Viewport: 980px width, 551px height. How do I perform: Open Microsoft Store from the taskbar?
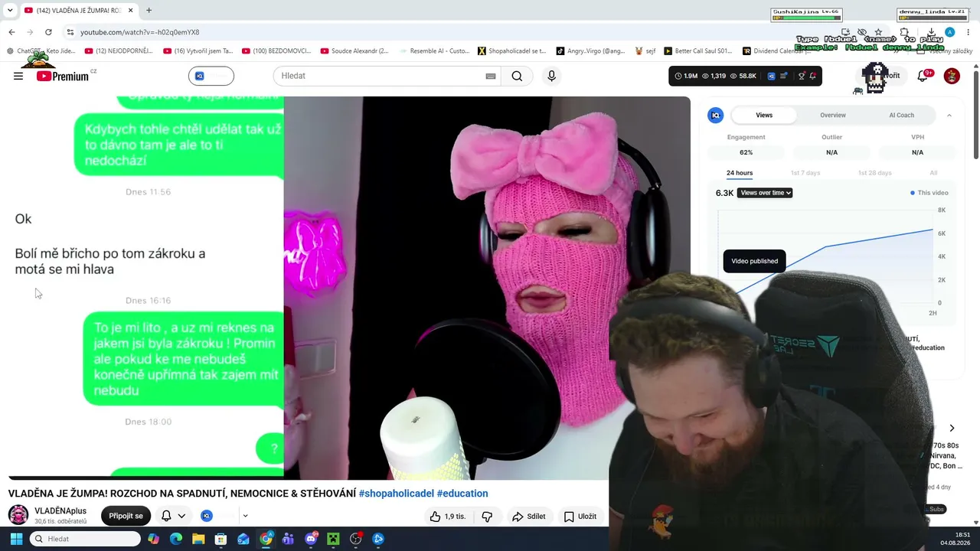click(x=220, y=539)
